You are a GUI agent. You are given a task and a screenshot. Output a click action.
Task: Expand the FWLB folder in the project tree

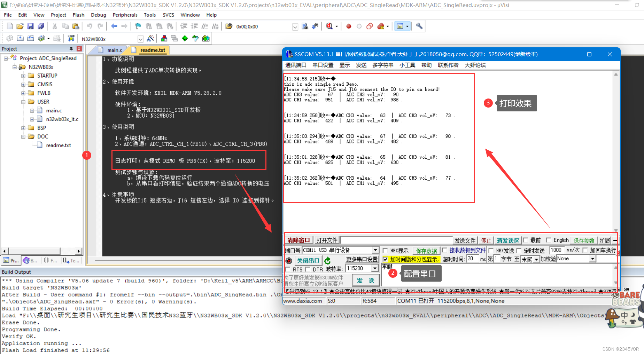pos(23,93)
